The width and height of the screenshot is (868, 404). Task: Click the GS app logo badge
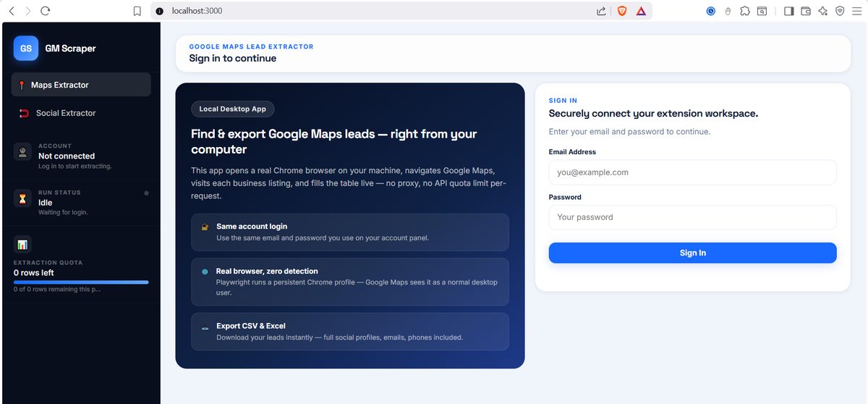click(x=26, y=49)
